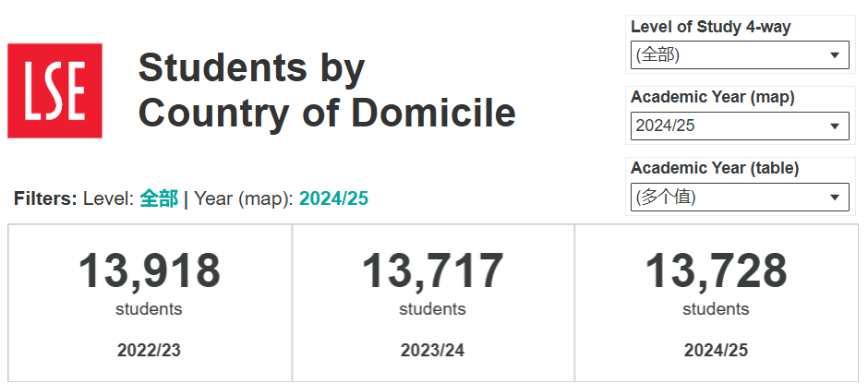Screen dimensions: 868x384
Task: Click the 13,918 students figure
Action: (149, 271)
